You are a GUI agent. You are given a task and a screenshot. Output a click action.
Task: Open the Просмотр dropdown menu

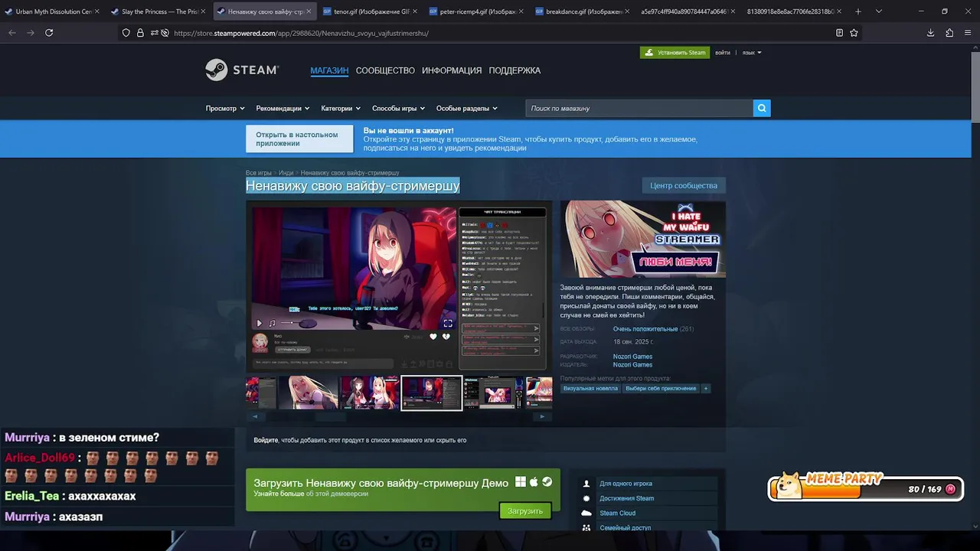pos(225,108)
